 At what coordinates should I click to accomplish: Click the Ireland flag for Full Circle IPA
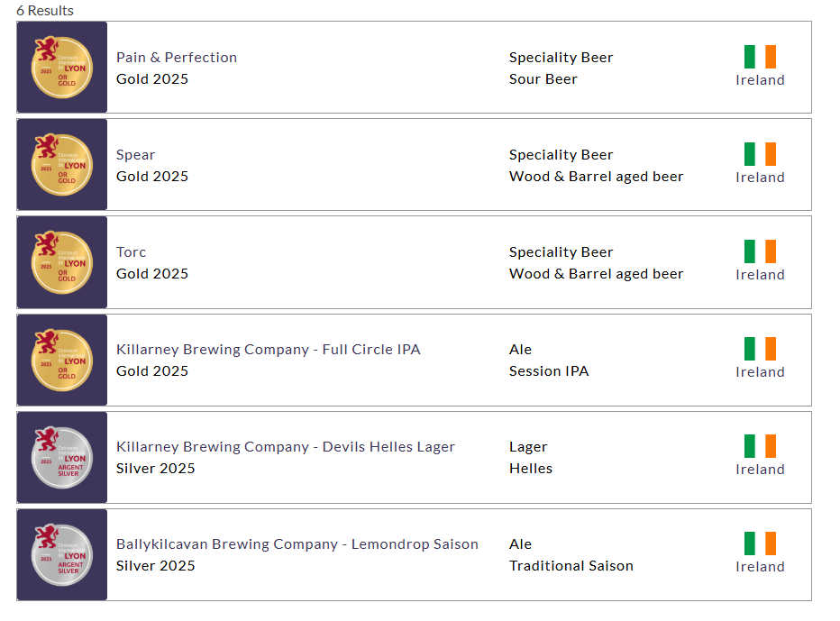click(x=760, y=349)
